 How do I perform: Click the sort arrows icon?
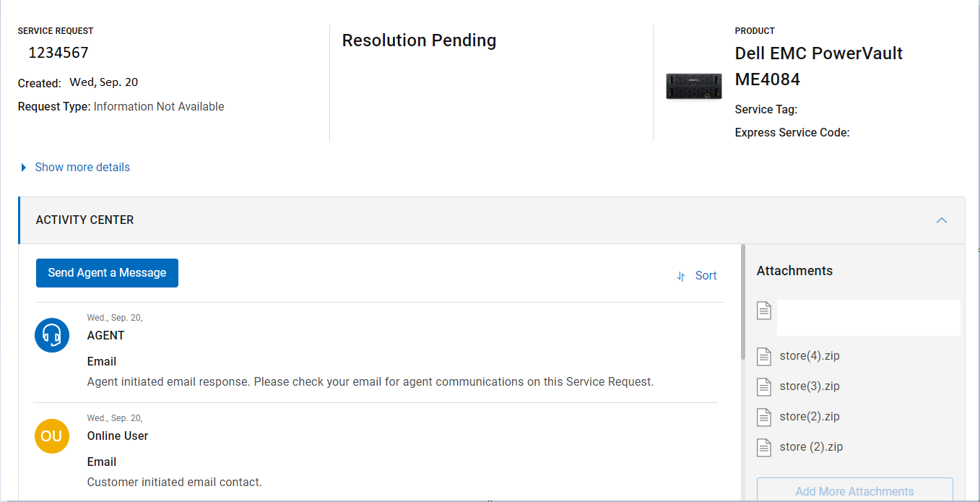681,276
